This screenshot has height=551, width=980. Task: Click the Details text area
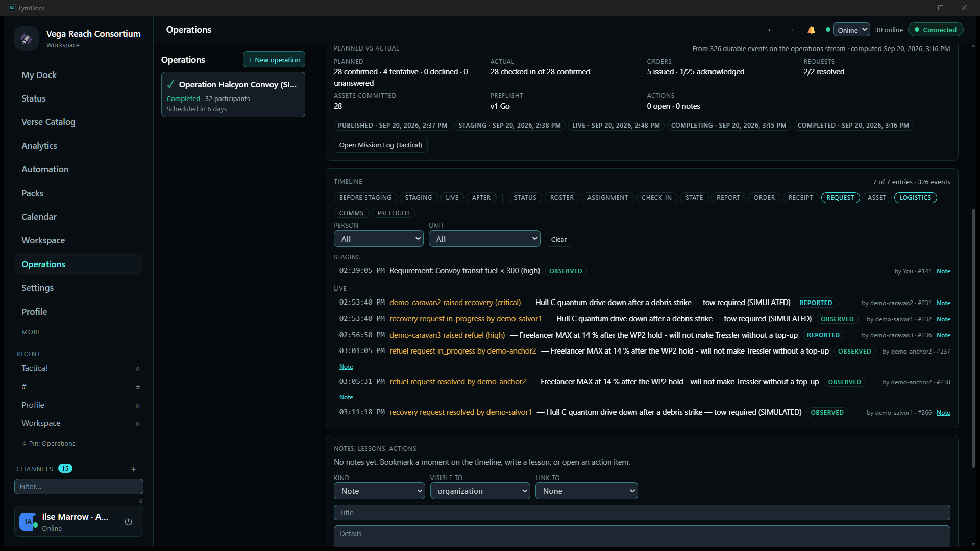[x=642, y=536]
